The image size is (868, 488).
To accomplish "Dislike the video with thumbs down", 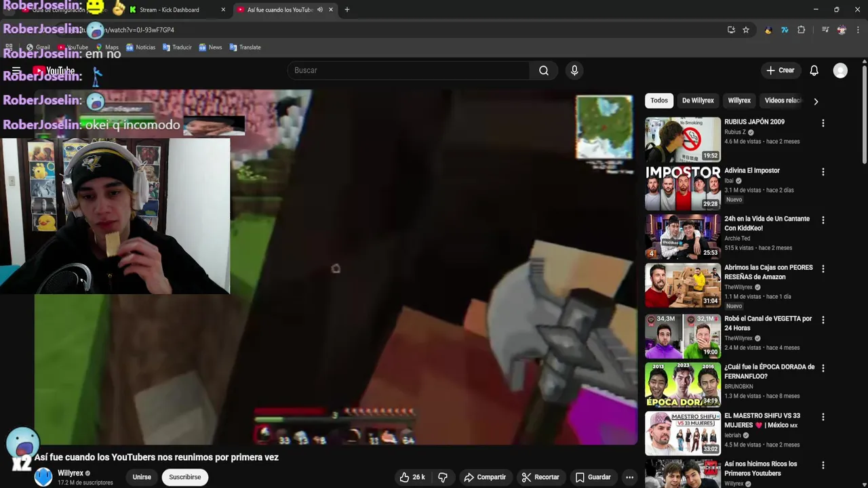I will click(443, 477).
